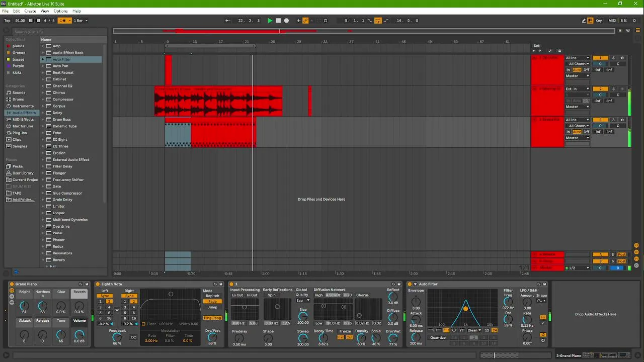The image size is (644, 362).
Task: Save Auto Filter preset via disk icon
Action: (544, 284)
